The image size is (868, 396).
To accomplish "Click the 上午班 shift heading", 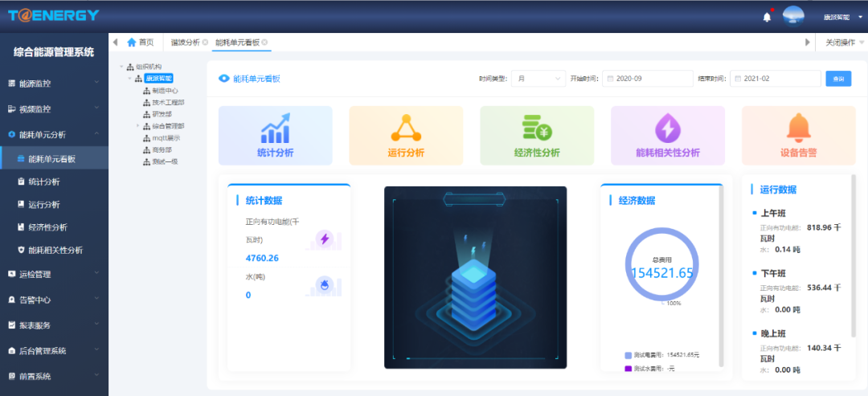I will [x=773, y=214].
